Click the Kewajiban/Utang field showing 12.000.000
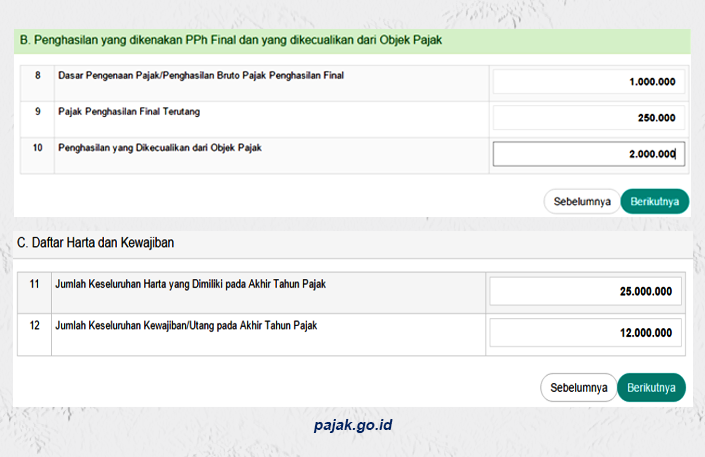This screenshot has width=705, height=457. pyautogui.click(x=586, y=332)
